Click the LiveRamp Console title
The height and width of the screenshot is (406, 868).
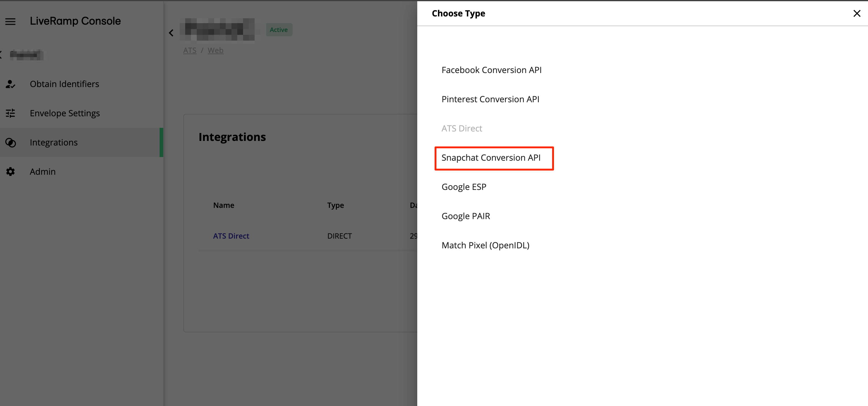pyautogui.click(x=75, y=21)
